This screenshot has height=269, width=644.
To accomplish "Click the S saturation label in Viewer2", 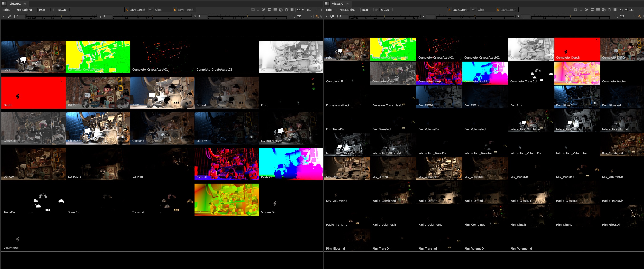I will (518, 16).
